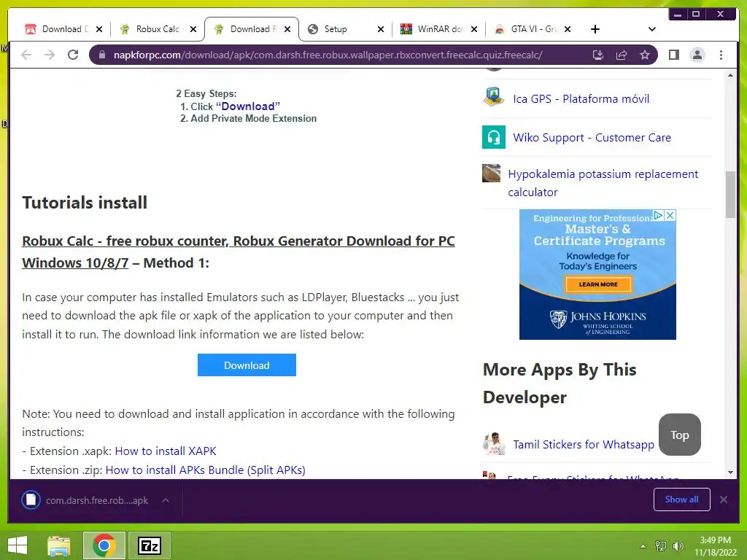Click the network tray icon
This screenshot has width=747, height=560.
[660, 546]
